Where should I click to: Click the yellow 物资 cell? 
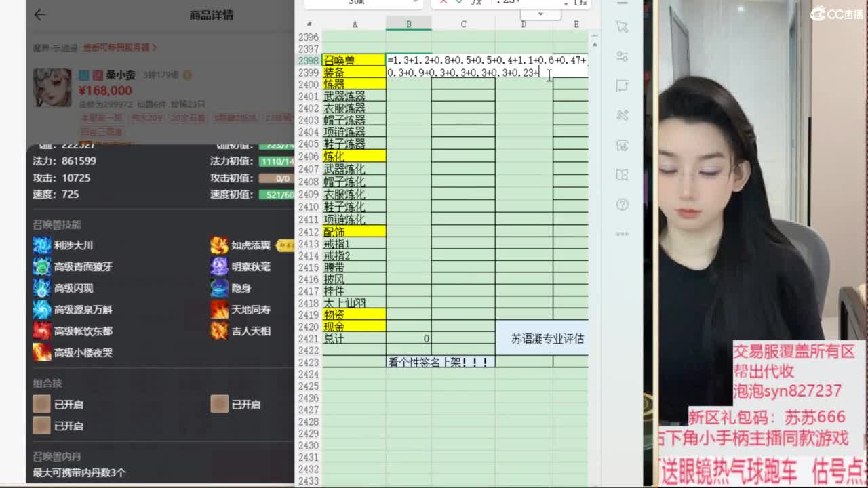(x=354, y=314)
